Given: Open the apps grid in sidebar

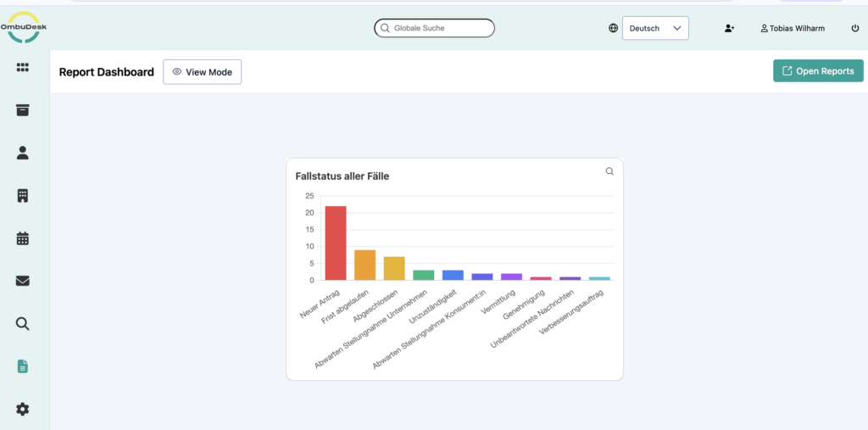Looking at the screenshot, I should (x=23, y=68).
